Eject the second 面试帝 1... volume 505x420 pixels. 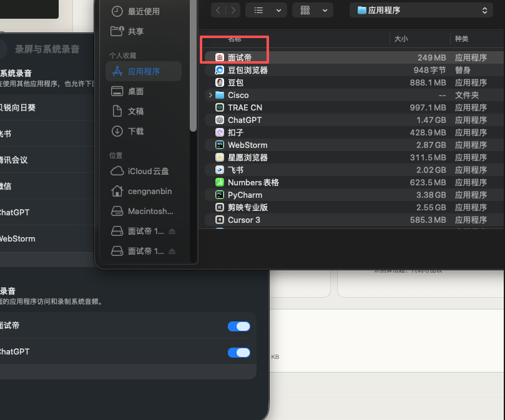172,252
